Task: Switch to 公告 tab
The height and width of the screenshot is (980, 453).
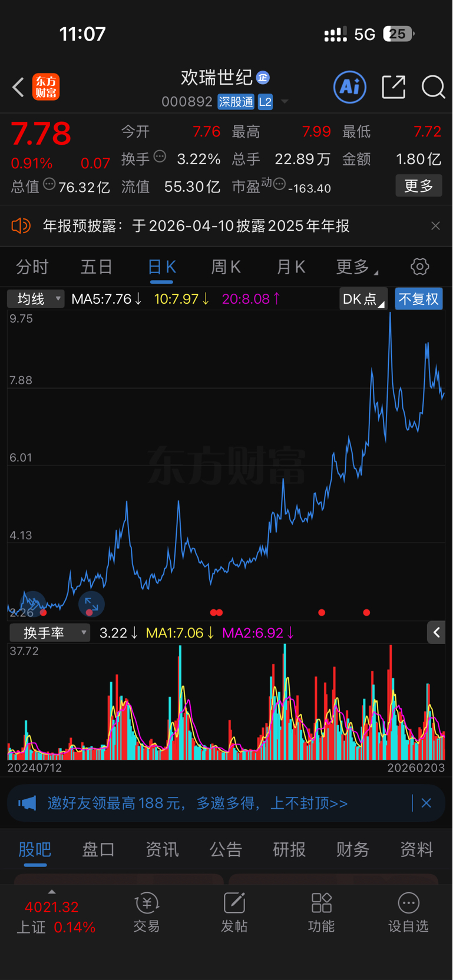Action: pyautogui.click(x=226, y=849)
